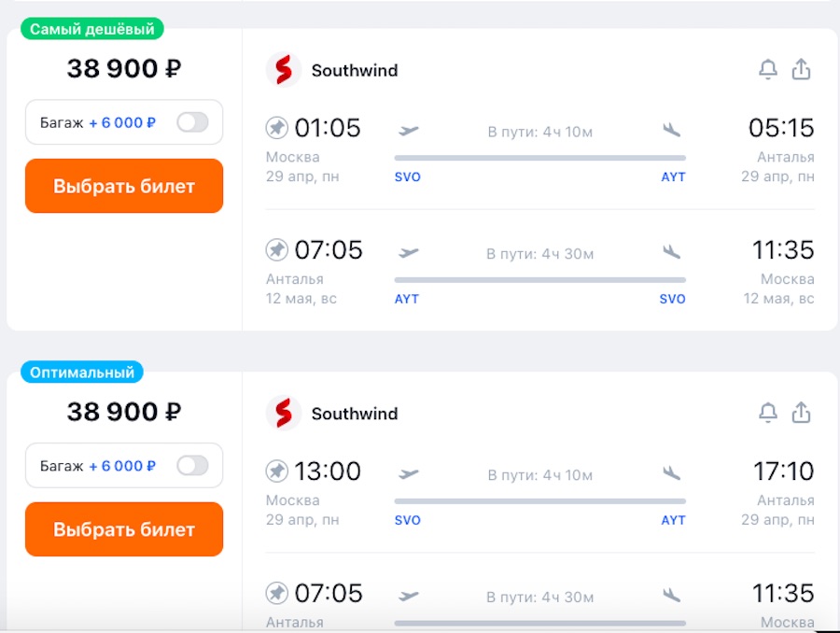Click the takeoff plane icon on 01:05 flight

tap(409, 130)
